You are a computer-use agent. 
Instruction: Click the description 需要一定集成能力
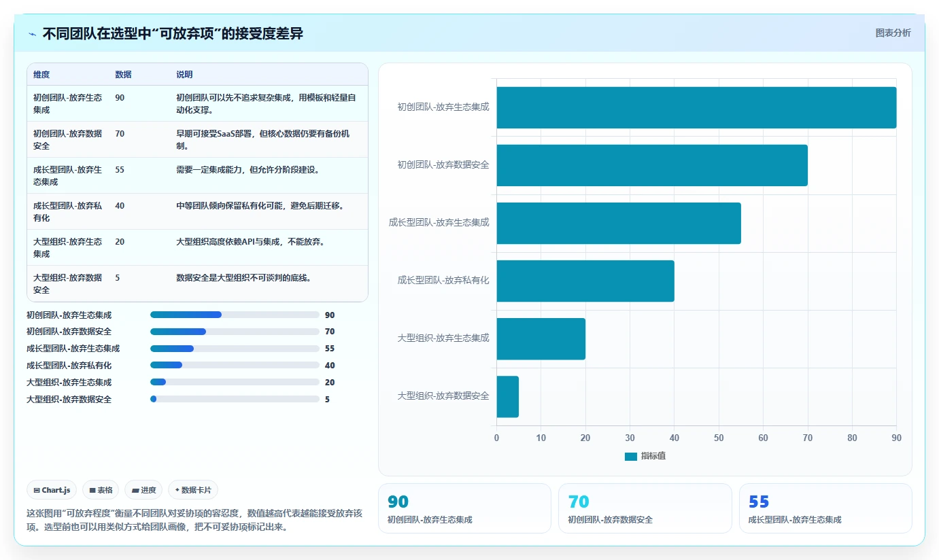pos(247,170)
